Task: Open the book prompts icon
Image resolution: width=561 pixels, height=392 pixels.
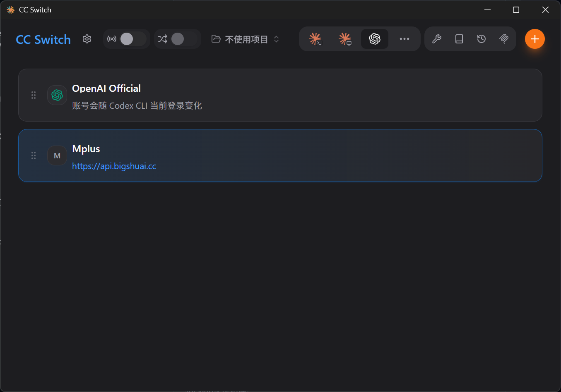Action: (459, 39)
